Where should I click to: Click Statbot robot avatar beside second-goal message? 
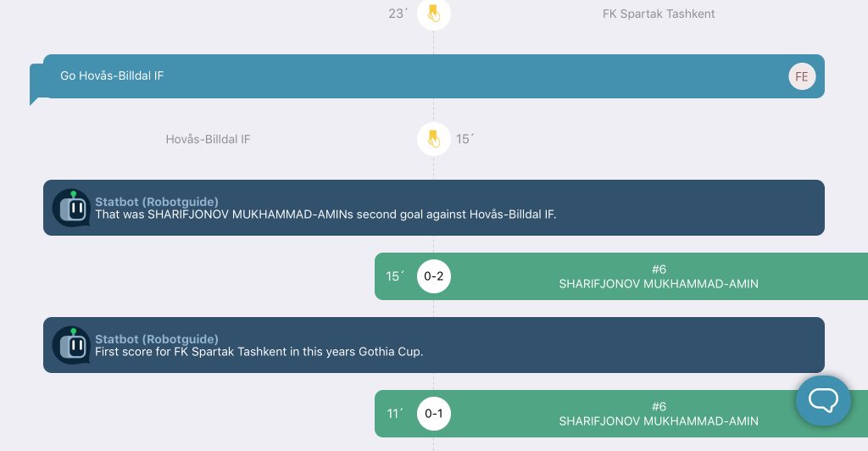[71, 208]
